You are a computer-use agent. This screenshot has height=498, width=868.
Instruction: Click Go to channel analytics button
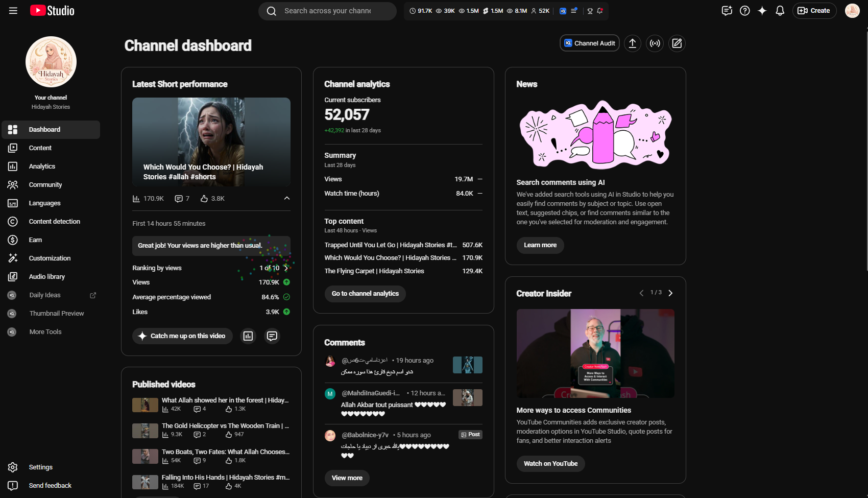365,294
